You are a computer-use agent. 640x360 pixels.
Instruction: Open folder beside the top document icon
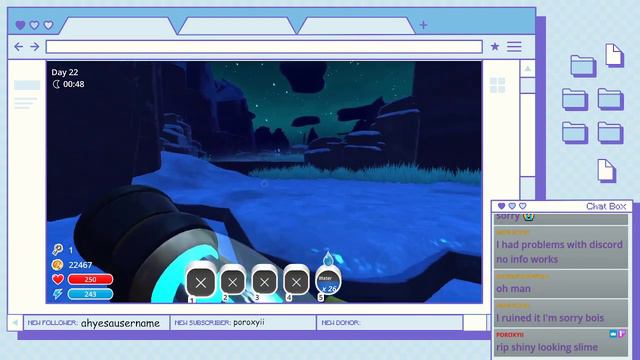[583, 66]
